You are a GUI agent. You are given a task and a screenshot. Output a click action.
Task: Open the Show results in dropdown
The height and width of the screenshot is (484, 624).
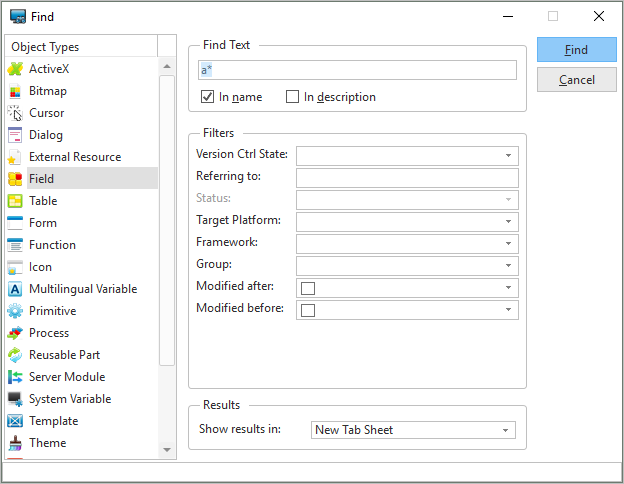point(413,430)
